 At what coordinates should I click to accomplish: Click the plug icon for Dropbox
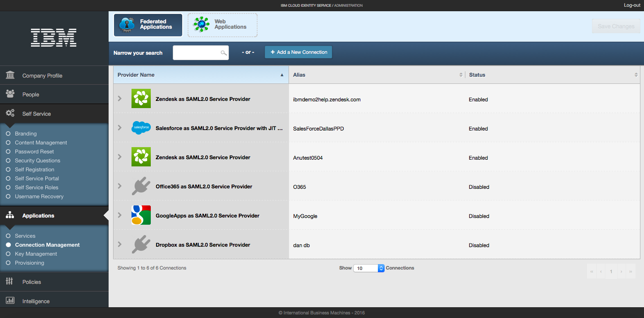coord(141,244)
